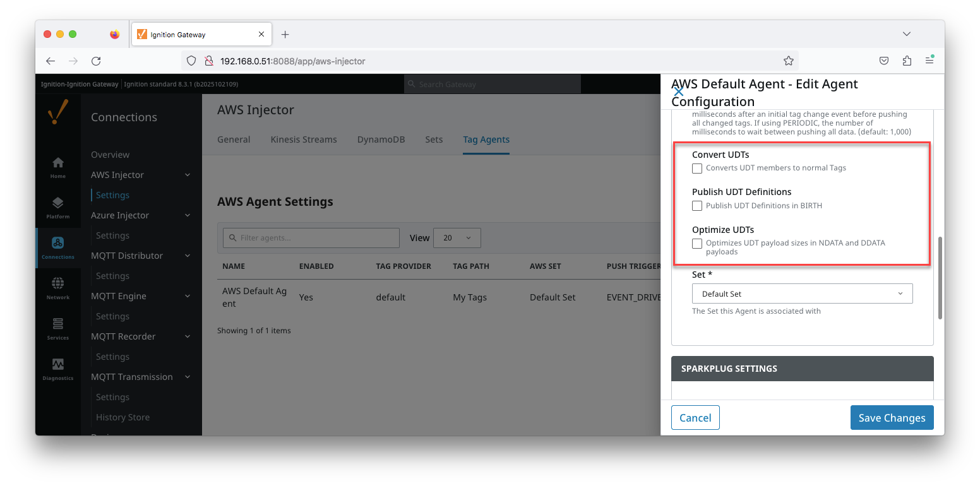
Task: Open the Home section in sidebar
Action: tap(57, 167)
